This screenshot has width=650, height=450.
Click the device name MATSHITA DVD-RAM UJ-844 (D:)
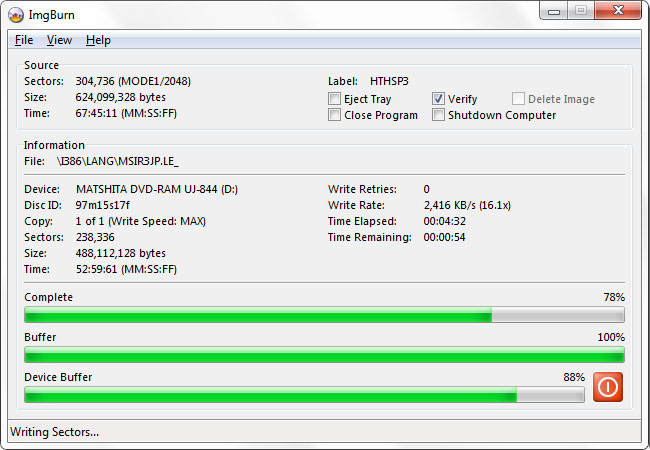tap(157, 189)
